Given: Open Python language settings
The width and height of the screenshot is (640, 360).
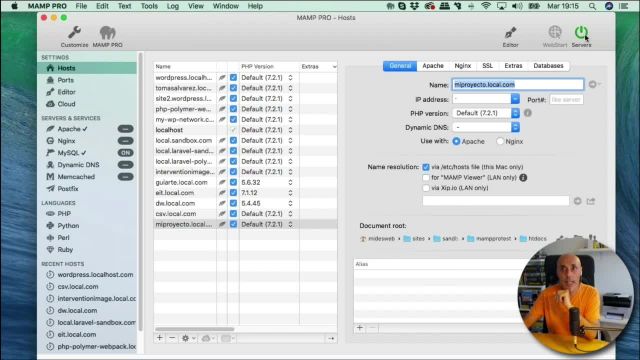Looking at the screenshot, I should click(68, 225).
